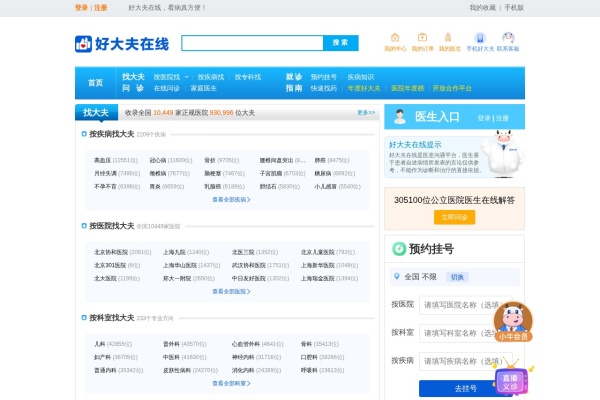Focus the main search box

coord(253,43)
